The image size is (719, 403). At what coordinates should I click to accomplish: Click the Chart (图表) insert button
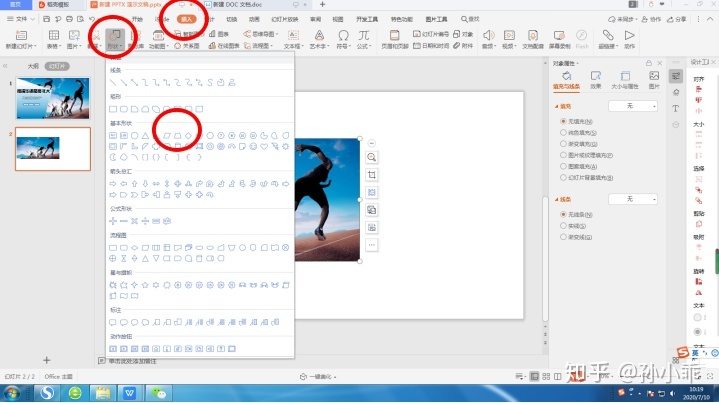coord(219,34)
